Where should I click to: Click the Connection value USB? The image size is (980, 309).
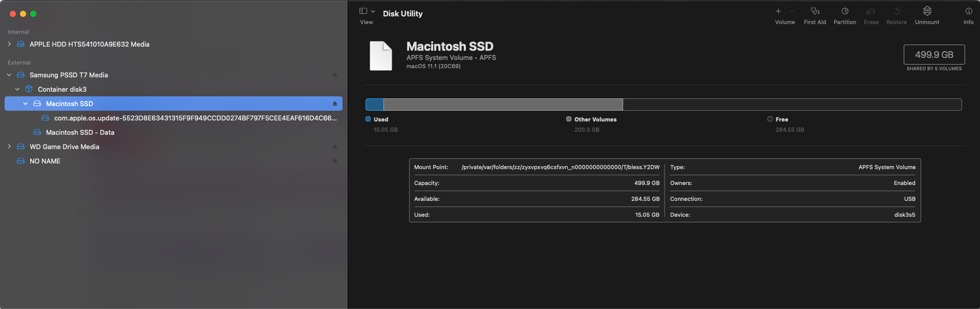tap(910, 199)
